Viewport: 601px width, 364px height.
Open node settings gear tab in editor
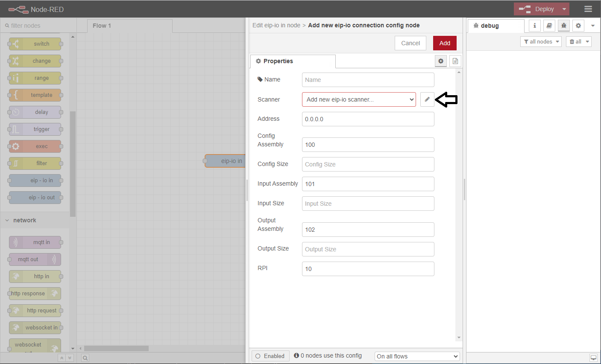441,61
